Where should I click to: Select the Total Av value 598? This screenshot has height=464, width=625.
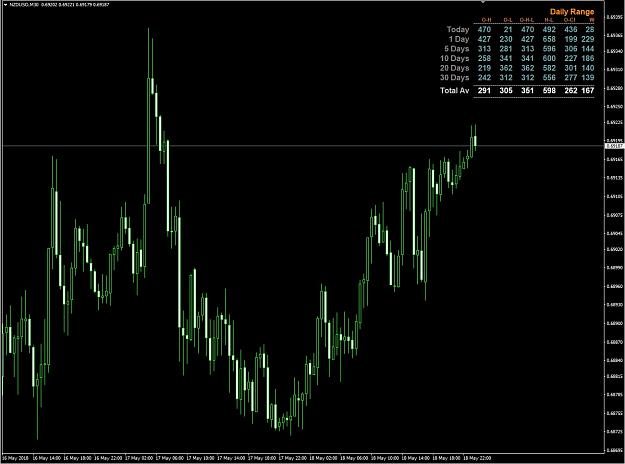click(549, 90)
